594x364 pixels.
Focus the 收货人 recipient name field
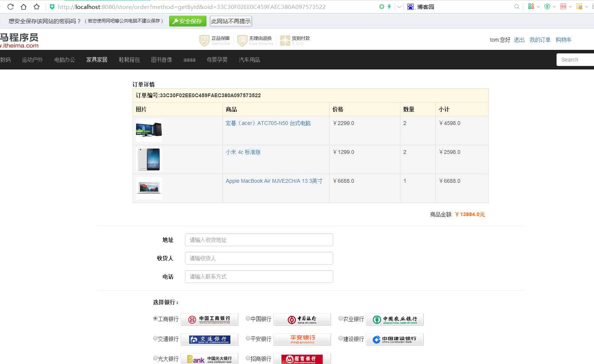coord(259,258)
